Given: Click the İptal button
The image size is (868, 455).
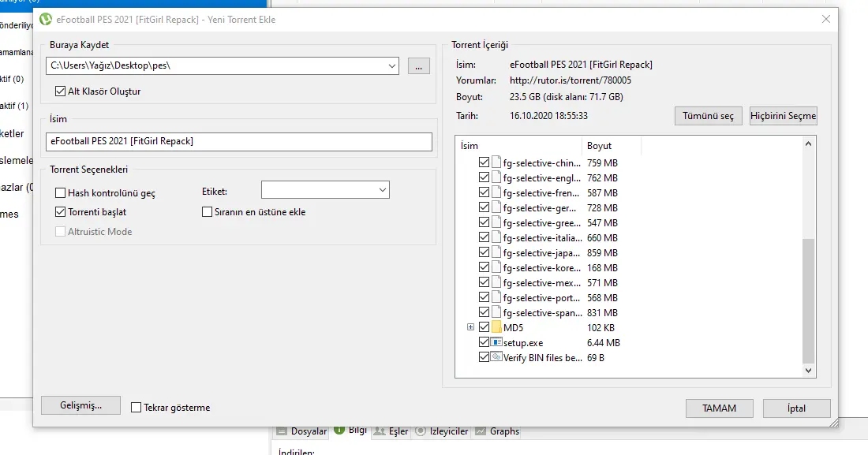Looking at the screenshot, I should pyautogui.click(x=797, y=408).
